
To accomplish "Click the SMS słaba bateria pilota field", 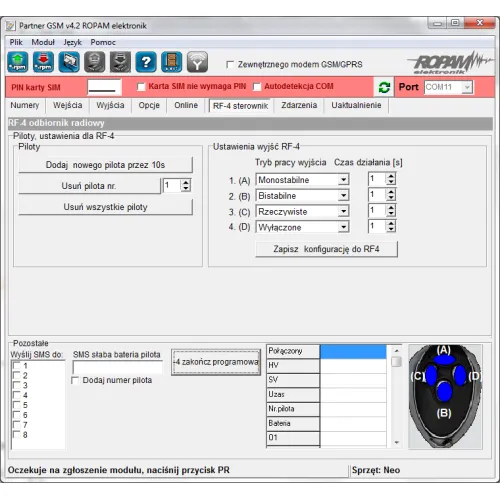I will (117, 368).
